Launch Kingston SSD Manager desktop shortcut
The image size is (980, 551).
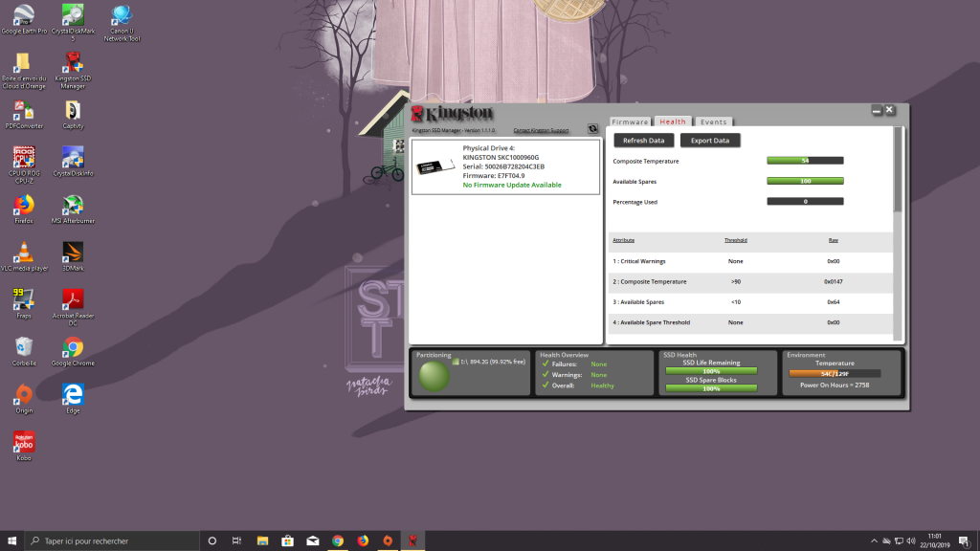pos(73,70)
